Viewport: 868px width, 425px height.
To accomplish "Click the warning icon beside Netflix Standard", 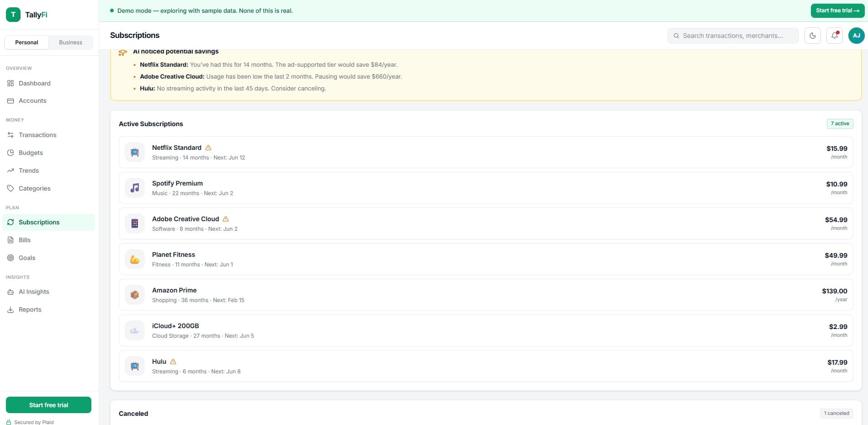I will click(208, 148).
